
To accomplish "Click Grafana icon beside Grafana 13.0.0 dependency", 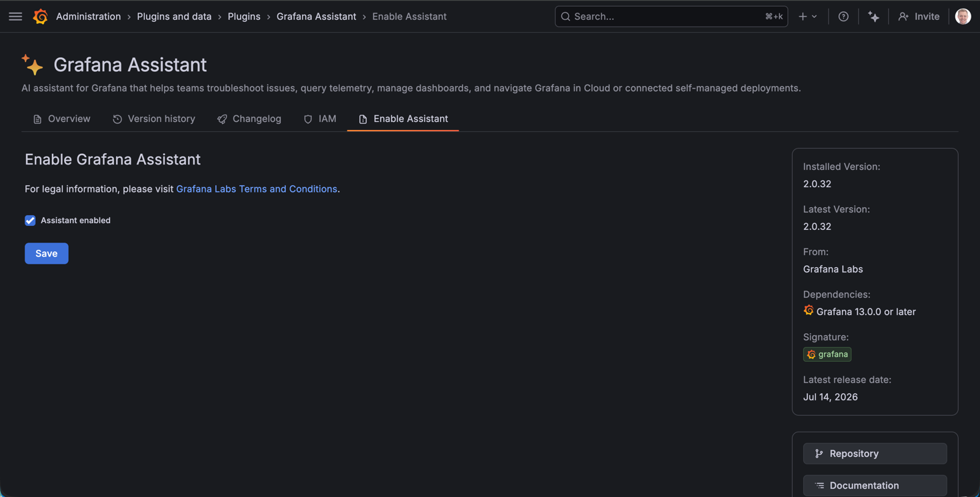I will pyautogui.click(x=809, y=310).
